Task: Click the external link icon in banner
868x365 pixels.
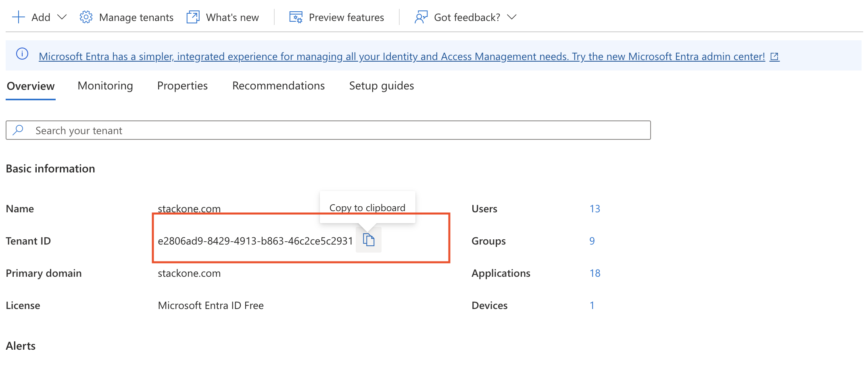Action: coord(774,56)
